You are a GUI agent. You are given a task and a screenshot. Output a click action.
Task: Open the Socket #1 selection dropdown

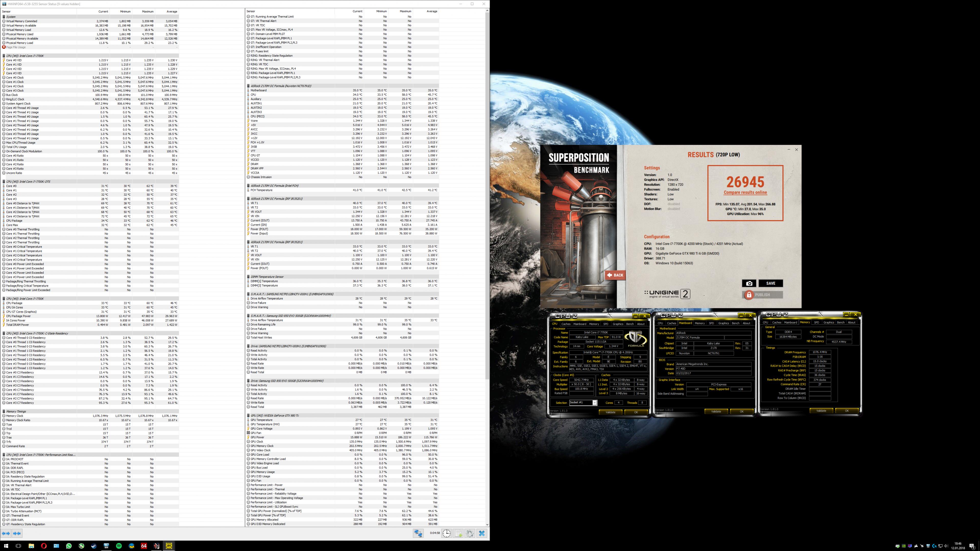point(595,402)
